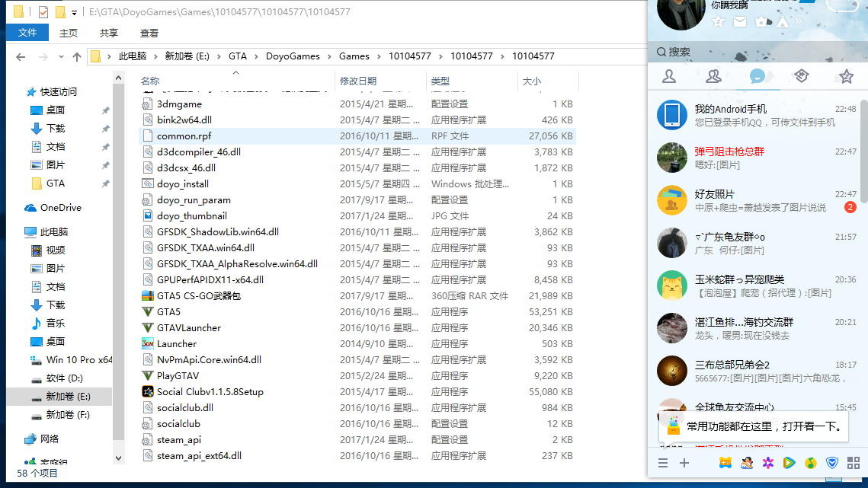Click the QQ search box
This screenshot has height=488, width=868.
pyautogui.click(x=757, y=52)
